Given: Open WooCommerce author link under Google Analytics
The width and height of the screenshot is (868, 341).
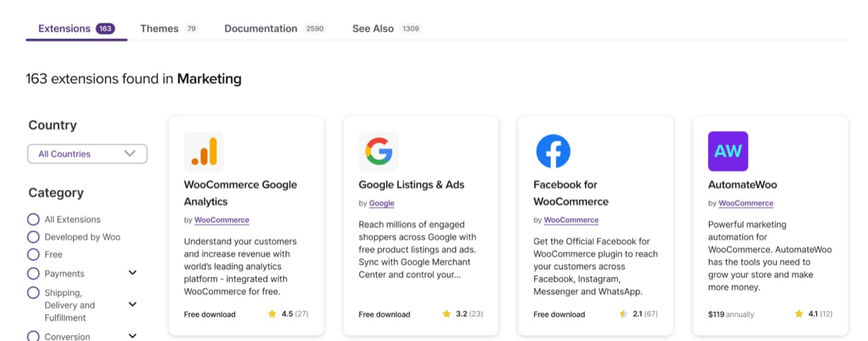Looking at the screenshot, I should (222, 220).
